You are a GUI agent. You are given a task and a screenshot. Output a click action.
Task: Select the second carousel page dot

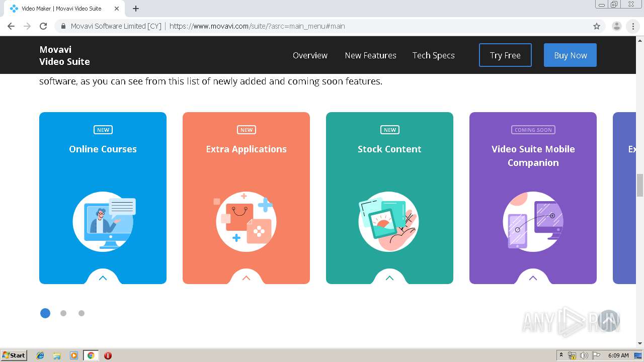click(63, 313)
